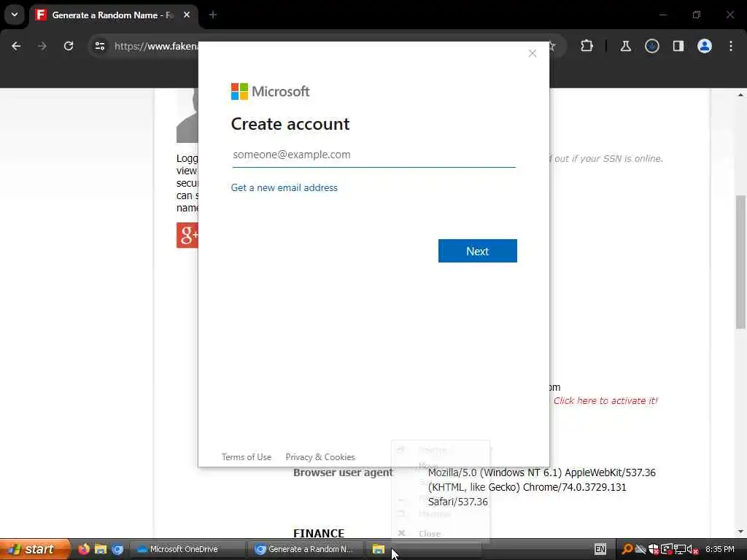Viewport: 747px width, 560px height.
Task: Click the volume tray icon
Action: (692, 550)
